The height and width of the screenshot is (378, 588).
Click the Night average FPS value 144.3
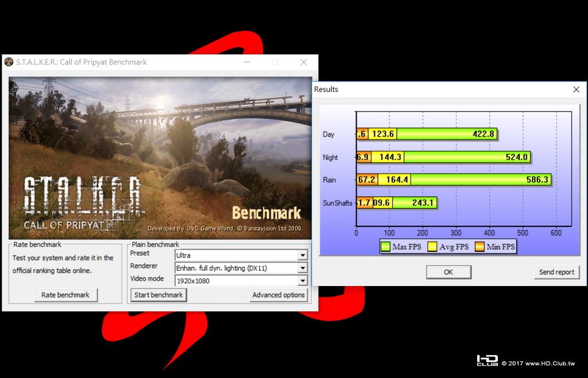pyautogui.click(x=390, y=157)
